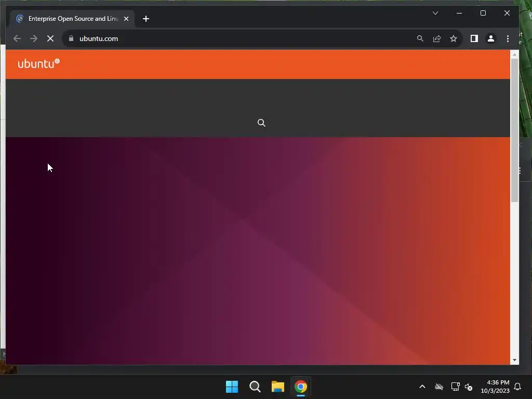Click the page scrollbar up arrow
The width and height of the screenshot is (532, 399).
514,54
